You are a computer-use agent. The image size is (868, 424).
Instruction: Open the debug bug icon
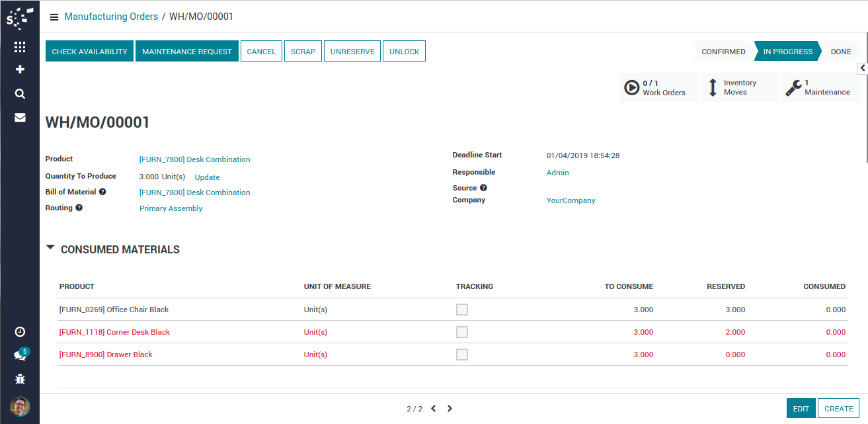(x=20, y=379)
